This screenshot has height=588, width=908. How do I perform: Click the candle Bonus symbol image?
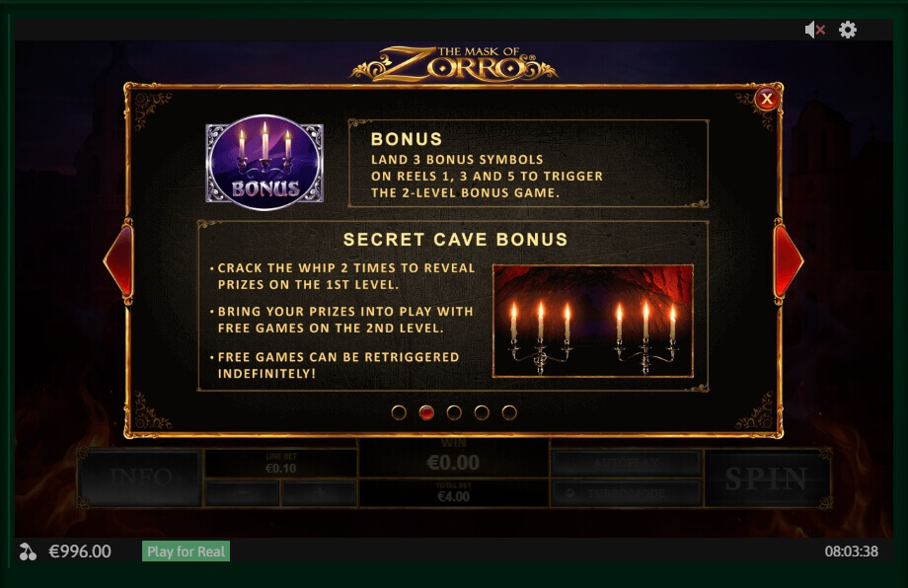pyautogui.click(x=265, y=163)
